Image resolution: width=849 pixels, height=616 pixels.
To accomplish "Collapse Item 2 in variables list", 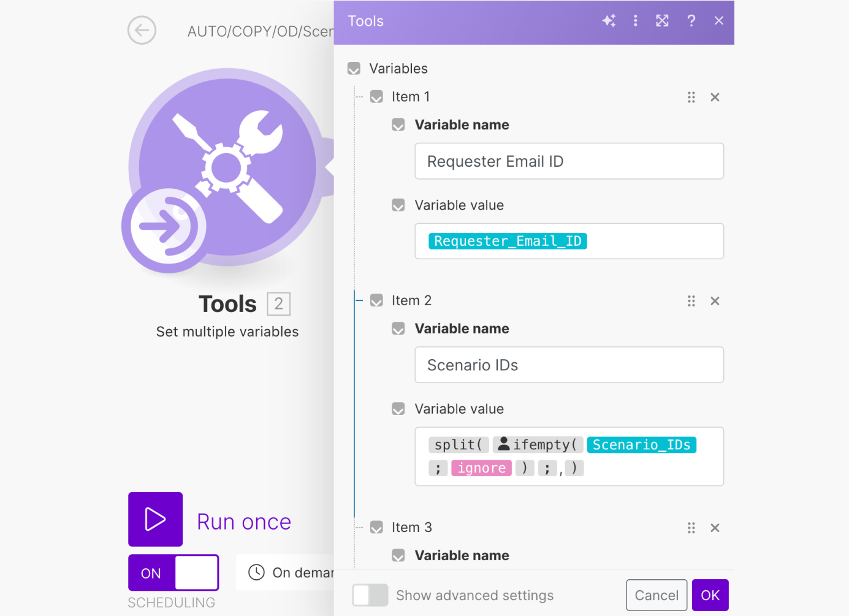I will (x=376, y=301).
